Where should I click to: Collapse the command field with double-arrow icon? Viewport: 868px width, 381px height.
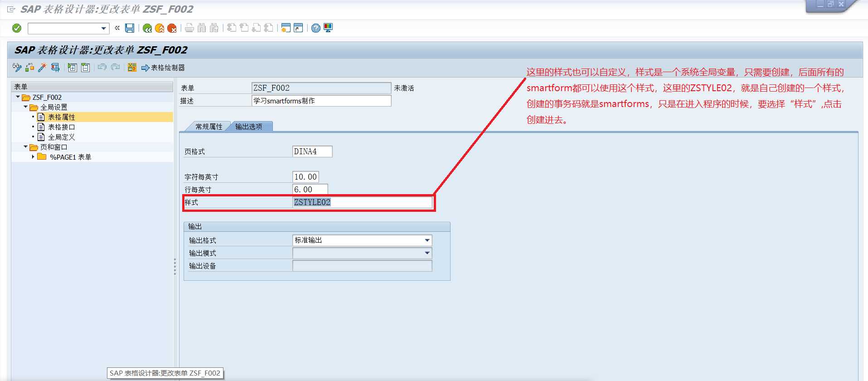tap(117, 28)
